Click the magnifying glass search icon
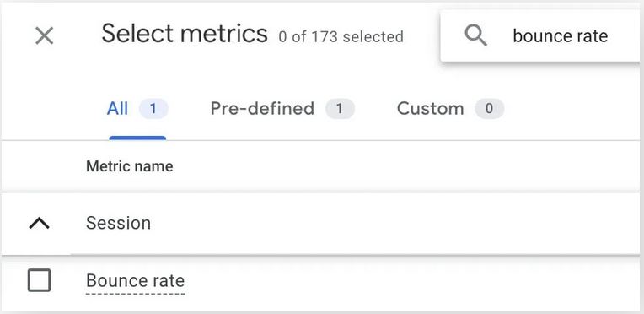Image resolution: width=644 pixels, height=314 pixels. [476, 35]
